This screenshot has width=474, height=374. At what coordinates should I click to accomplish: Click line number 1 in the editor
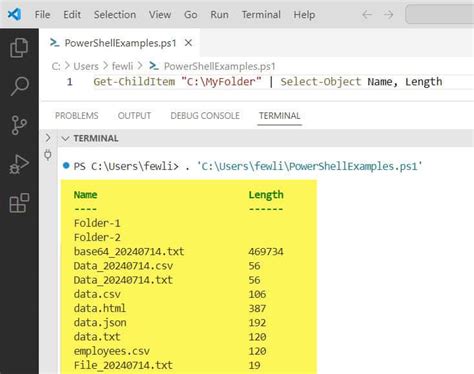click(x=69, y=82)
